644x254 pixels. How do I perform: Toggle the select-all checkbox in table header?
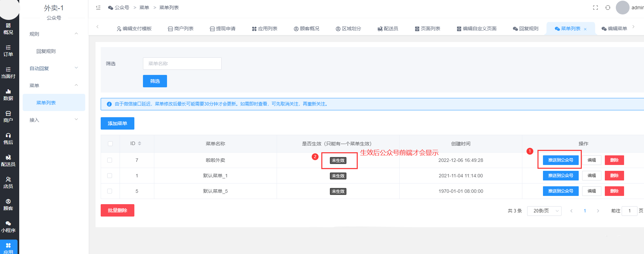(110, 144)
